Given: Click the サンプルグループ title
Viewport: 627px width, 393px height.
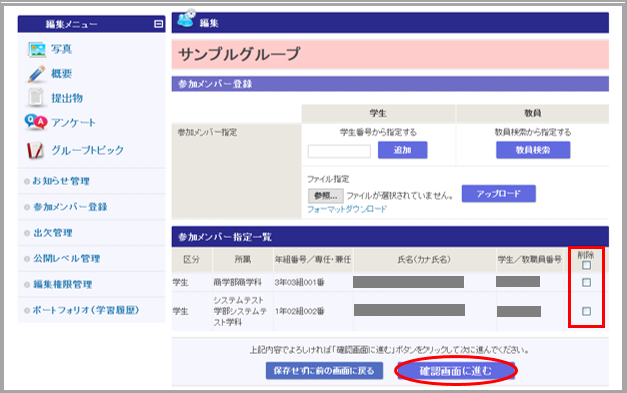Looking at the screenshot, I should pos(239,54).
